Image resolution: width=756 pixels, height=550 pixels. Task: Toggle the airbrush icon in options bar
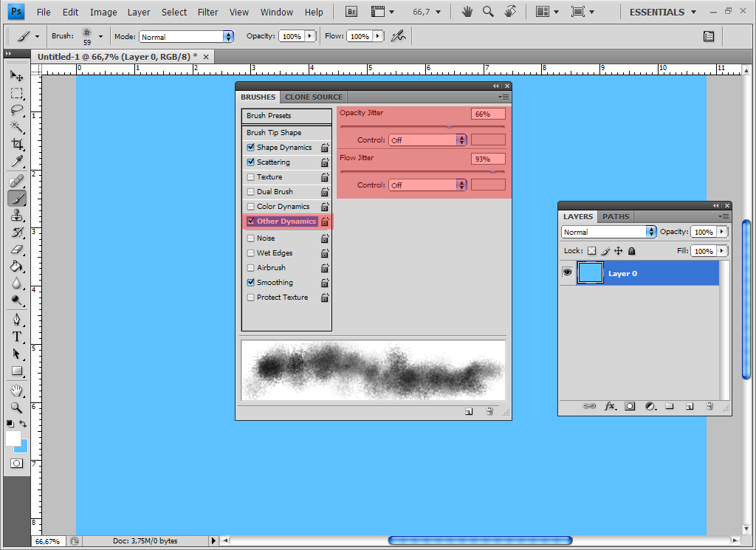(398, 36)
